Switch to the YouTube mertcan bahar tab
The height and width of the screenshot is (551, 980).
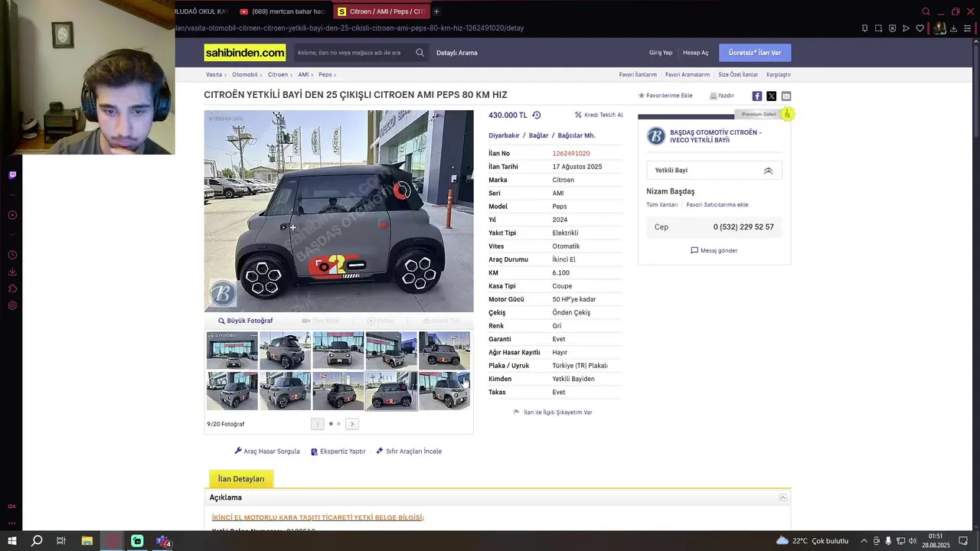(283, 11)
